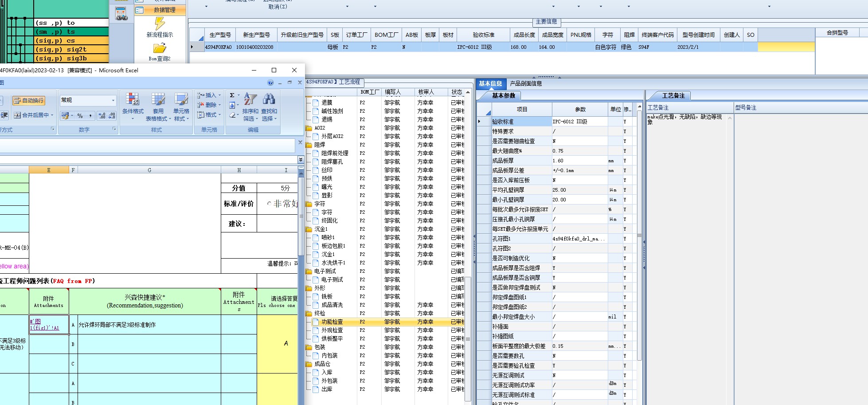Select the 功能检查 process step
The image size is (868, 405).
point(332,322)
